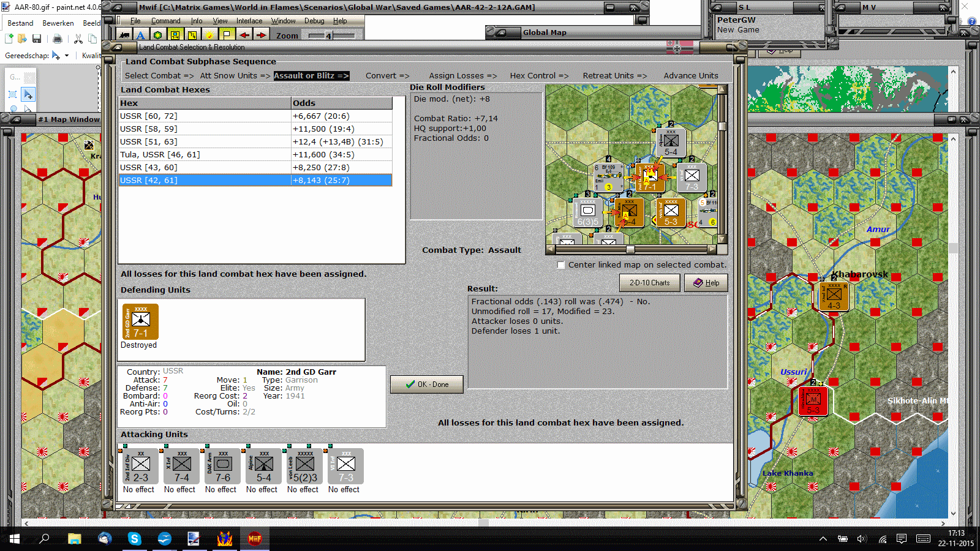
Task: Click paint.net cut scissors icon
Action: pos(78,39)
